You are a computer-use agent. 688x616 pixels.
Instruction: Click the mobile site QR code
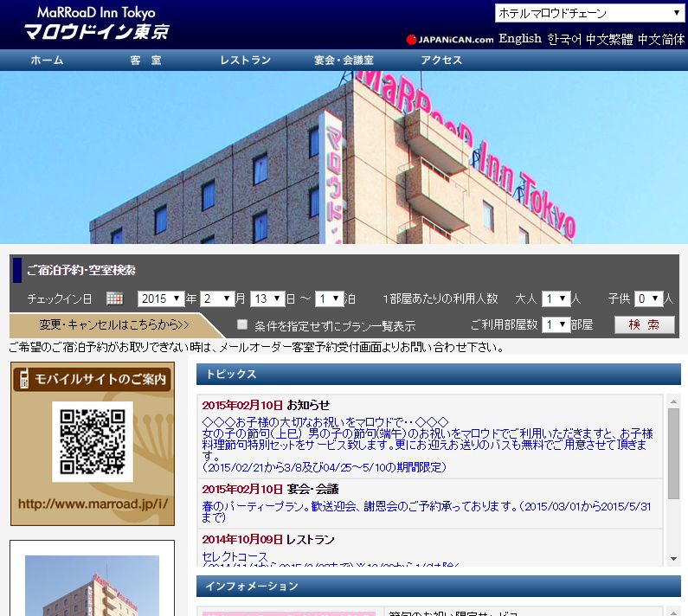[93, 442]
